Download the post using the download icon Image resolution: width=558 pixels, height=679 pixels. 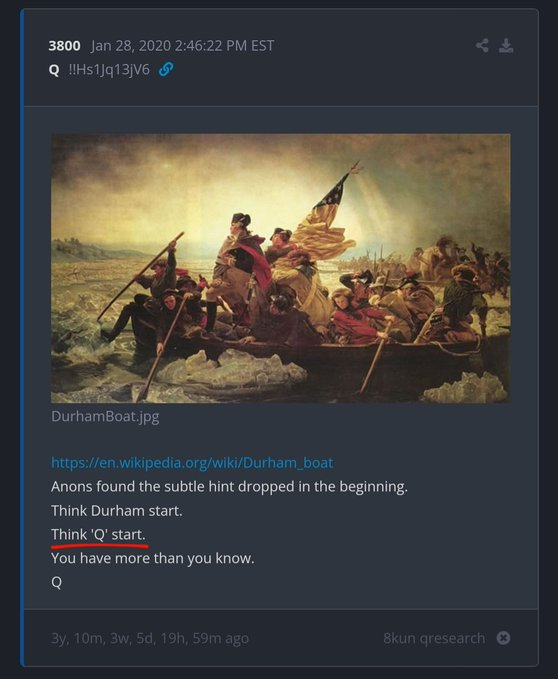(506, 45)
